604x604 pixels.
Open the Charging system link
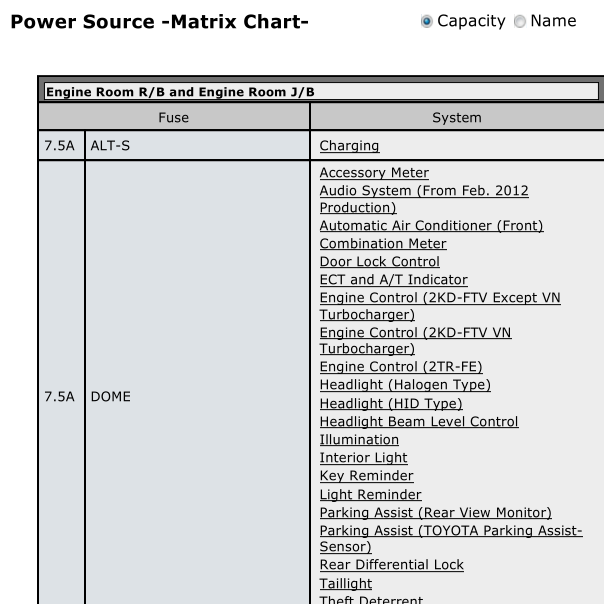click(349, 146)
